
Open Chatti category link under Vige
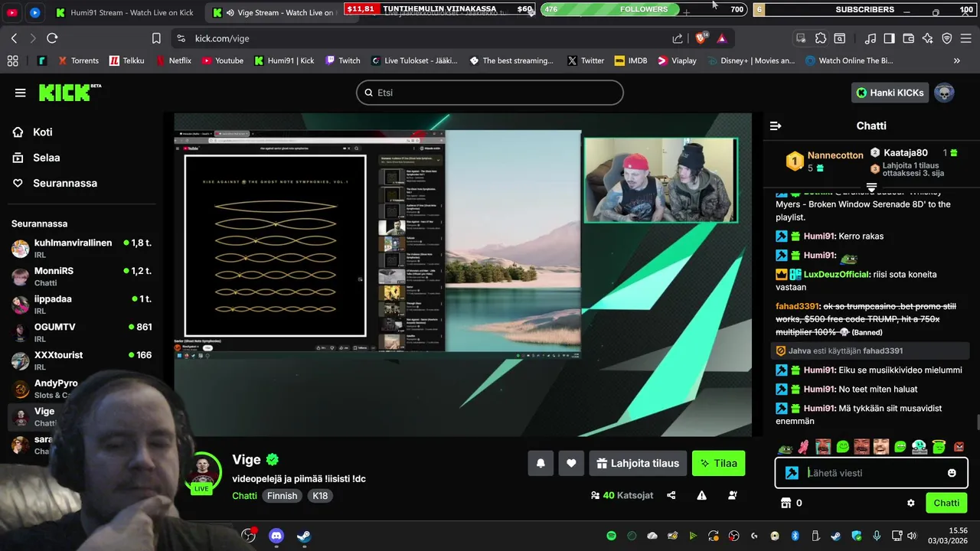(245, 496)
